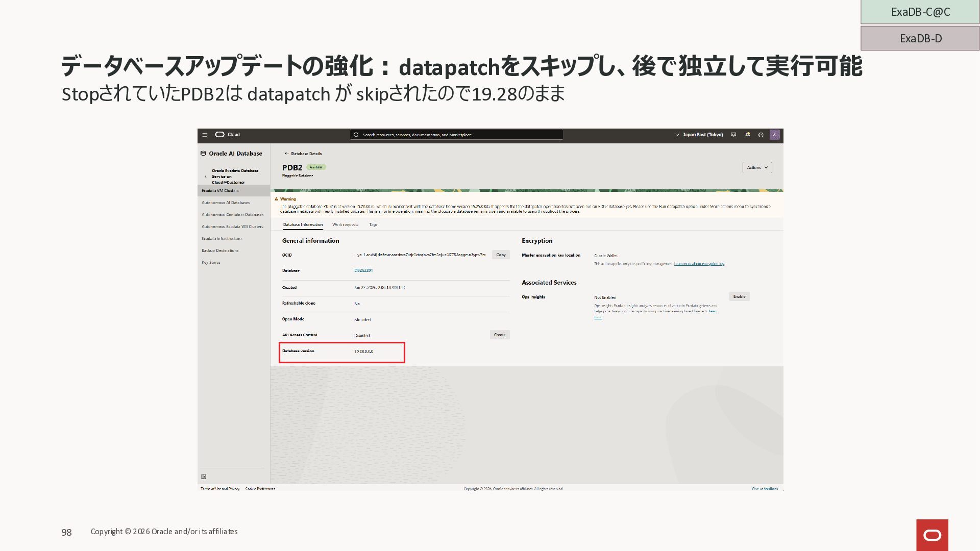Open the user profile avatar
The height and width of the screenshot is (551, 980).
774,135
